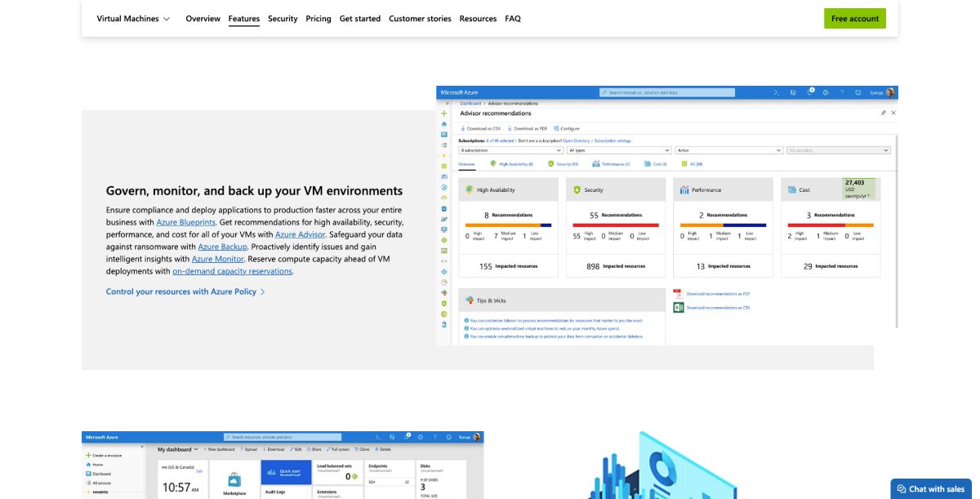Open Chat with sales widget

(x=930, y=488)
